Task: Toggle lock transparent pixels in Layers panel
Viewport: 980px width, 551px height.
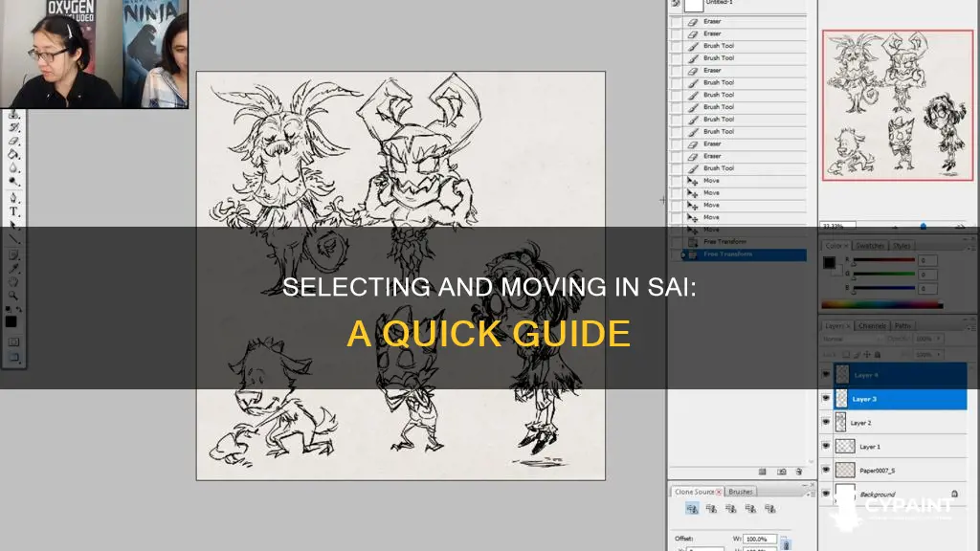Action: pos(846,354)
